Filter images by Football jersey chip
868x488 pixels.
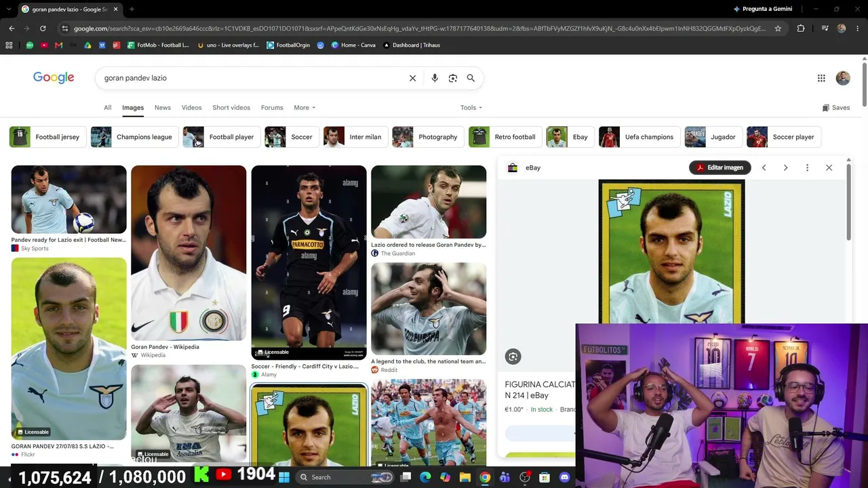coord(47,137)
